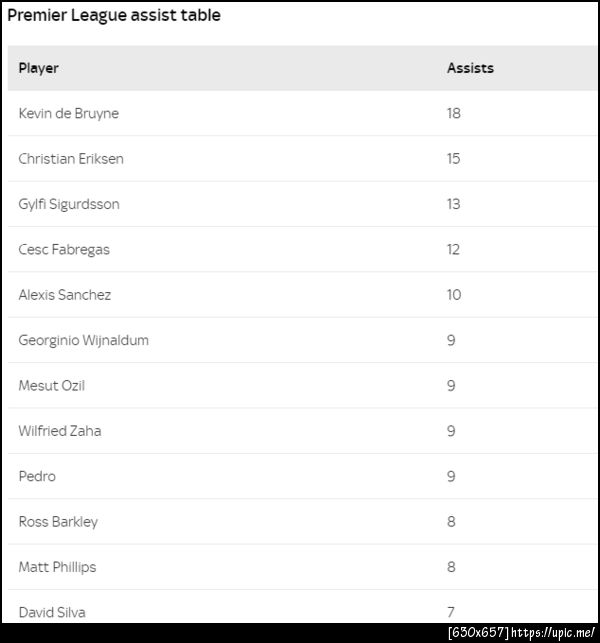Image resolution: width=600 pixels, height=643 pixels.
Task: Pick Wilfried Zaha in the player column
Action: tap(60, 431)
